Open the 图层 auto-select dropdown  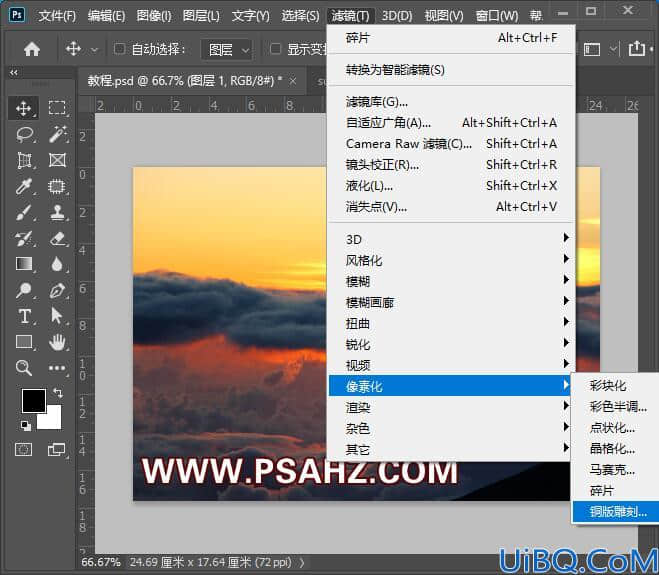coord(227,50)
